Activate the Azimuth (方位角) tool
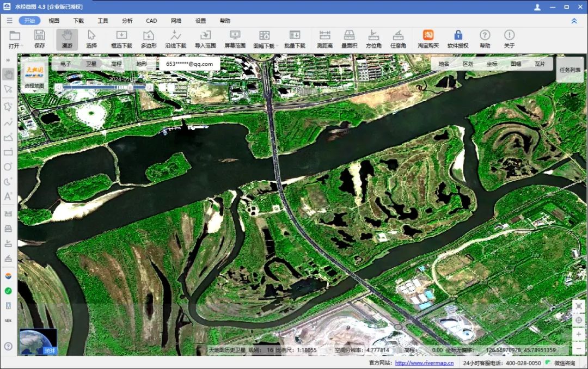588x369 pixels. 373,39
